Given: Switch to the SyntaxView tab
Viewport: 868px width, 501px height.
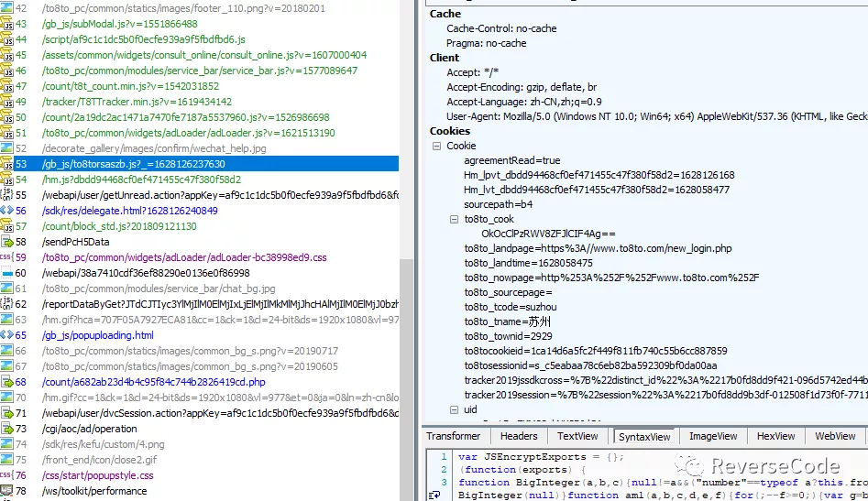Looking at the screenshot, I should pos(644,436).
